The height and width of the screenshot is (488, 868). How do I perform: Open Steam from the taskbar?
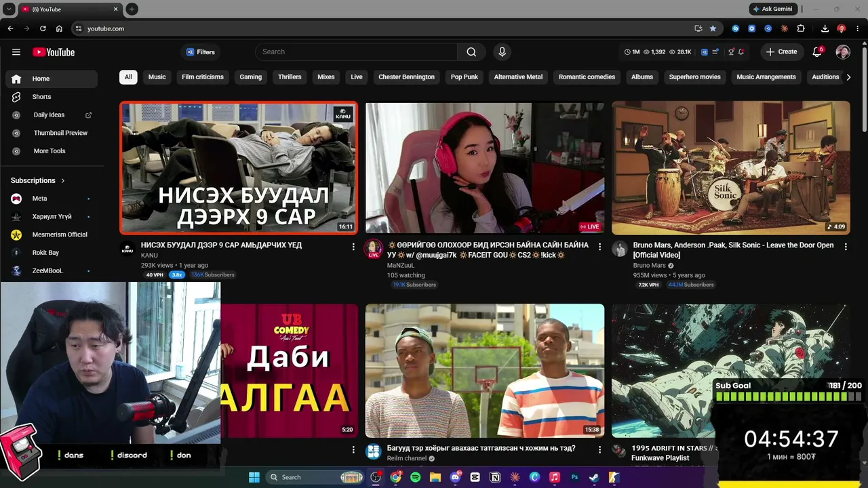(594, 477)
